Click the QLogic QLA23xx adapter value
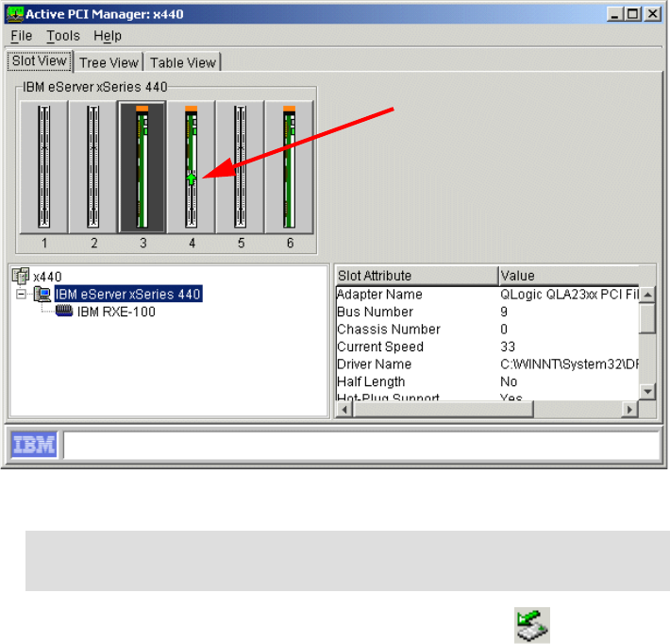Screen dimensions: 670x644 point(569,295)
